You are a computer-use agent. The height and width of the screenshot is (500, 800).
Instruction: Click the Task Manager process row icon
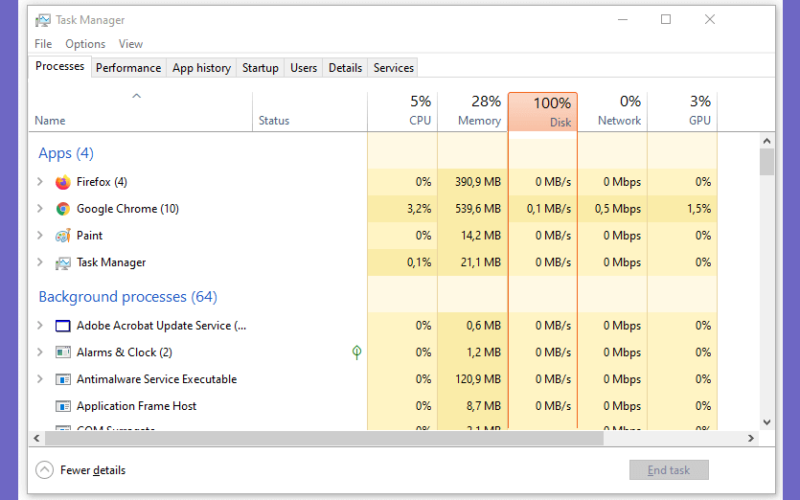pos(63,263)
